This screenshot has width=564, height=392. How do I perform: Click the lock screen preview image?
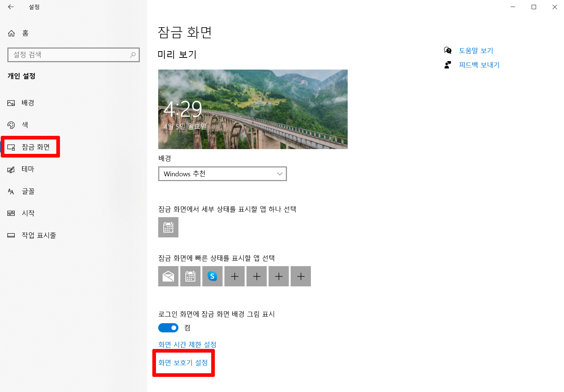click(253, 109)
